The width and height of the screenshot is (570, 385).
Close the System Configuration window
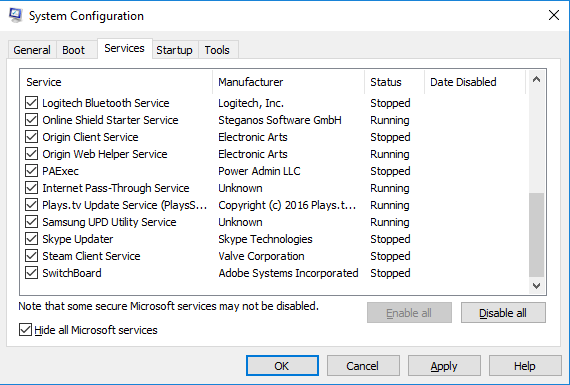(x=554, y=15)
